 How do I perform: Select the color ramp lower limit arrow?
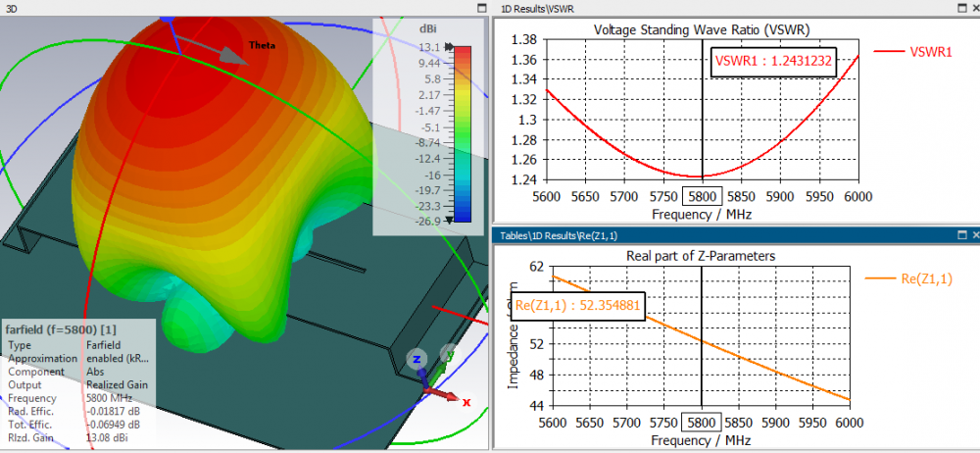pyautogui.click(x=449, y=221)
